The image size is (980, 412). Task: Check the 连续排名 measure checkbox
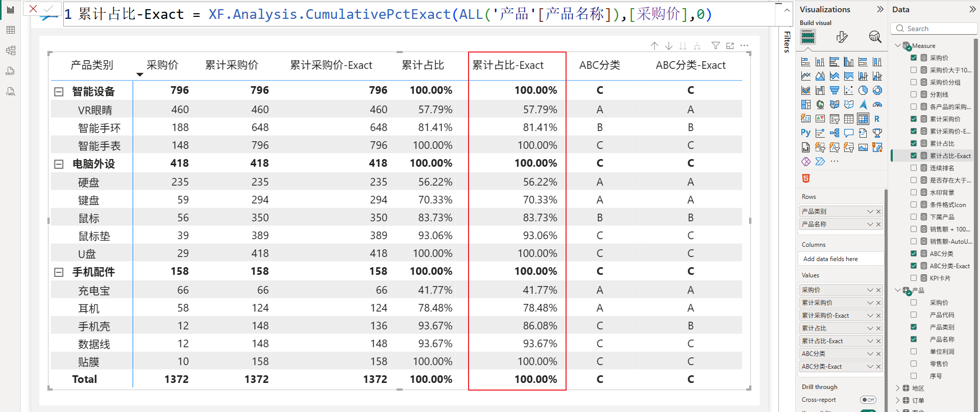tap(914, 168)
